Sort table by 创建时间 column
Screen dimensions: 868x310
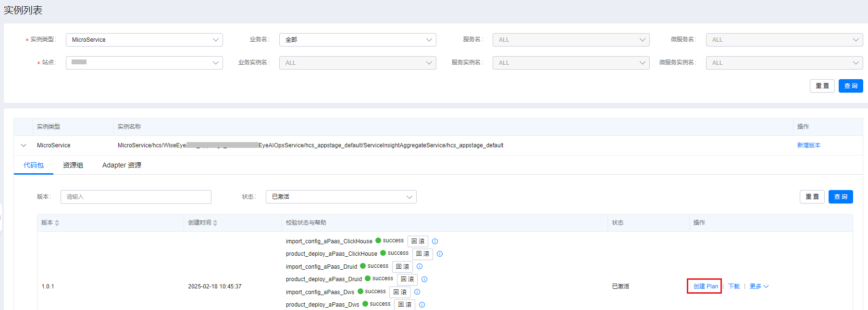(x=215, y=223)
